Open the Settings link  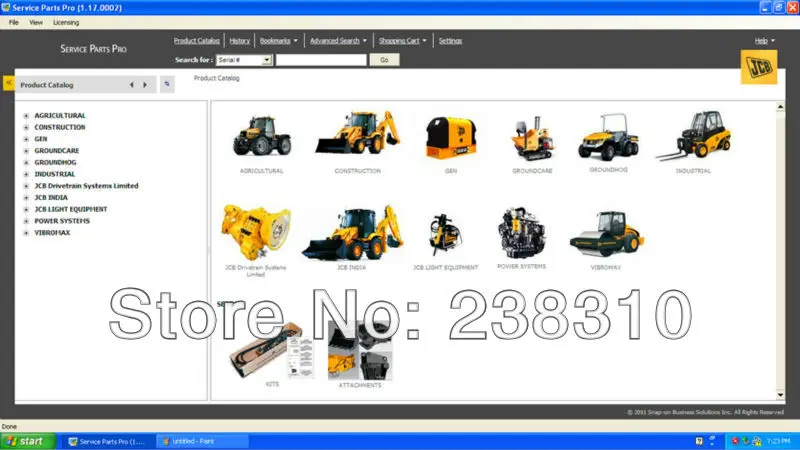click(x=450, y=41)
